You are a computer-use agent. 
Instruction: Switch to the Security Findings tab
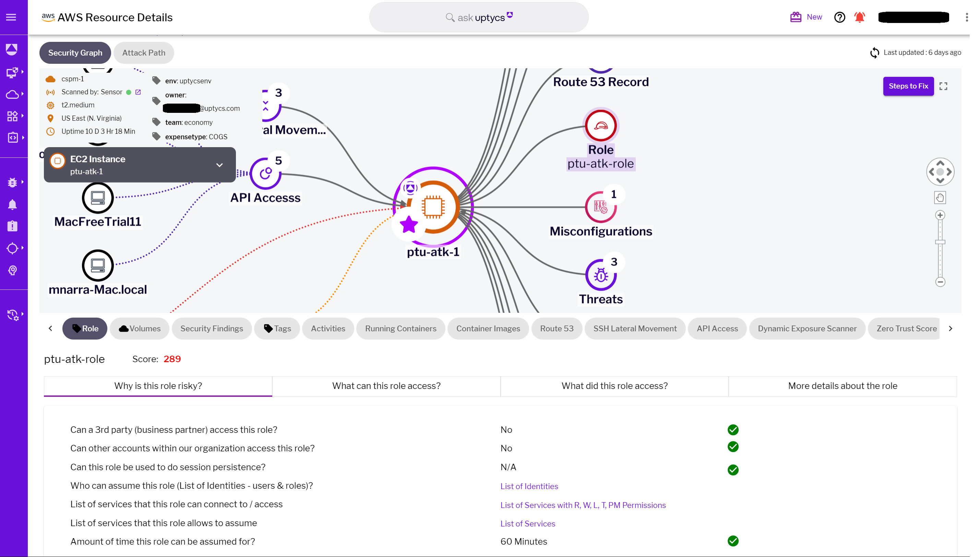pos(212,328)
